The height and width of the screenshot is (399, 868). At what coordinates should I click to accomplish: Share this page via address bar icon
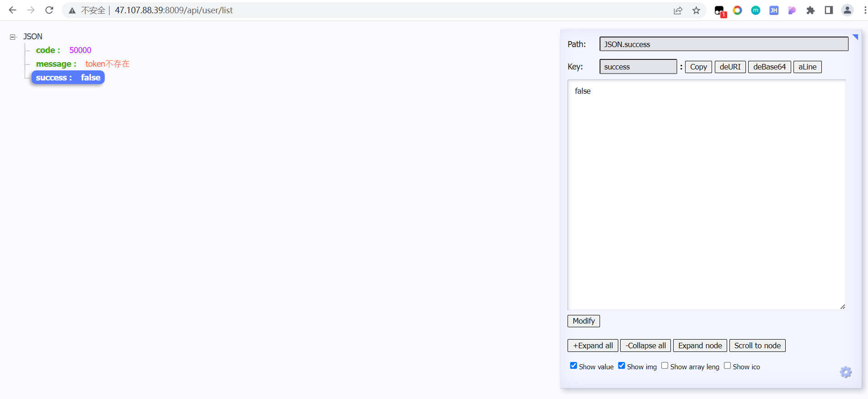pyautogui.click(x=678, y=11)
